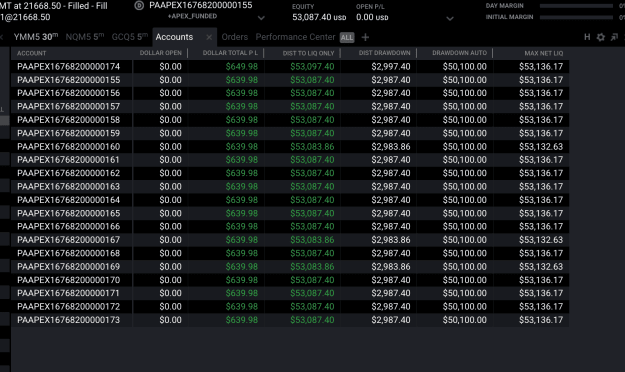
Task: Sort by DOLLAR OPEN column header
Action: coord(161,53)
